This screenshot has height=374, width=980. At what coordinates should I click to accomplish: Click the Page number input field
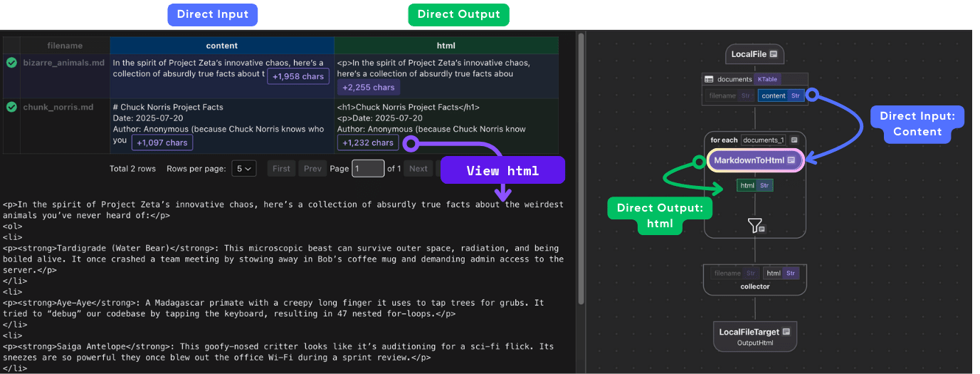368,169
